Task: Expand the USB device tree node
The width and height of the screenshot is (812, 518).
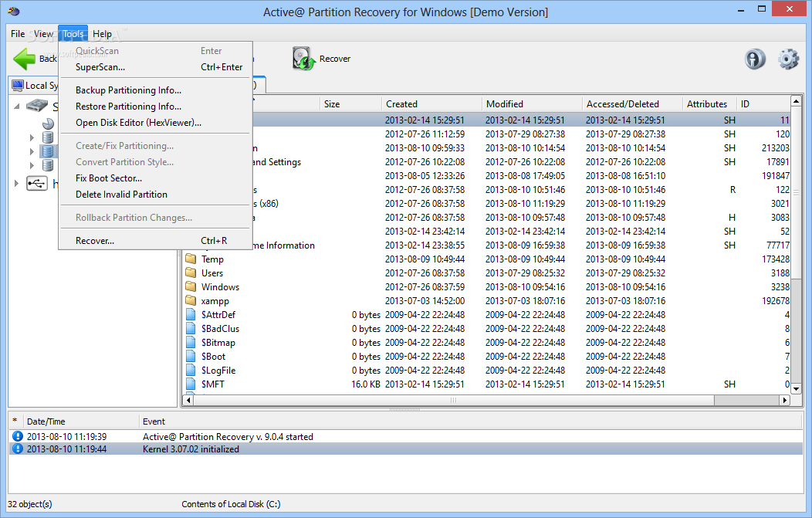Action: tap(16, 184)
